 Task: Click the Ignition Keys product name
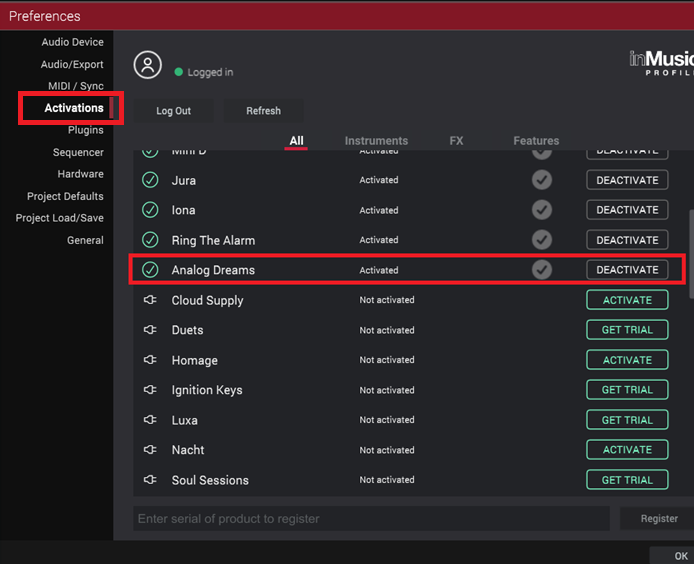(207, 390)
